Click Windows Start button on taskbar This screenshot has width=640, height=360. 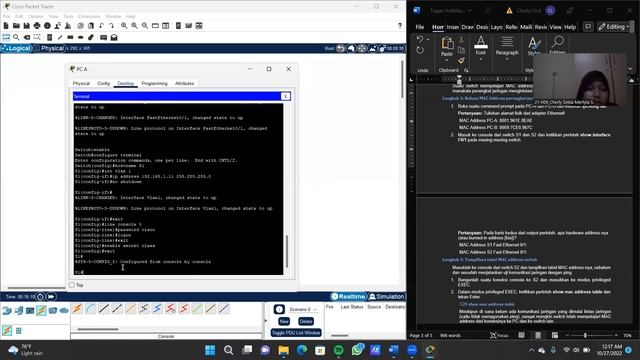[210, 350]
